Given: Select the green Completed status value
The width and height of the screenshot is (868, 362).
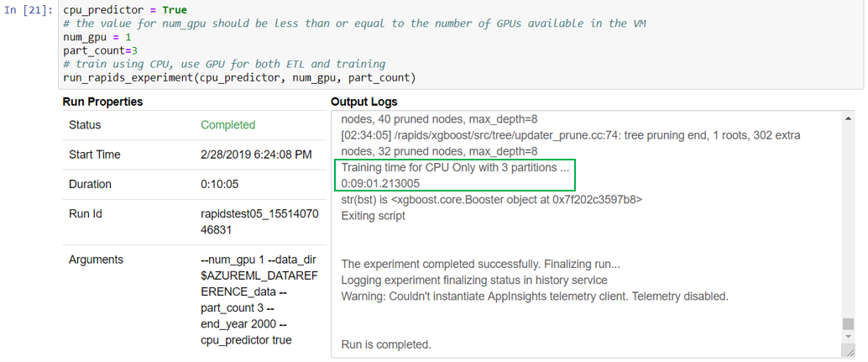Looking at the screenshot, I should click(x=227, y=125).
